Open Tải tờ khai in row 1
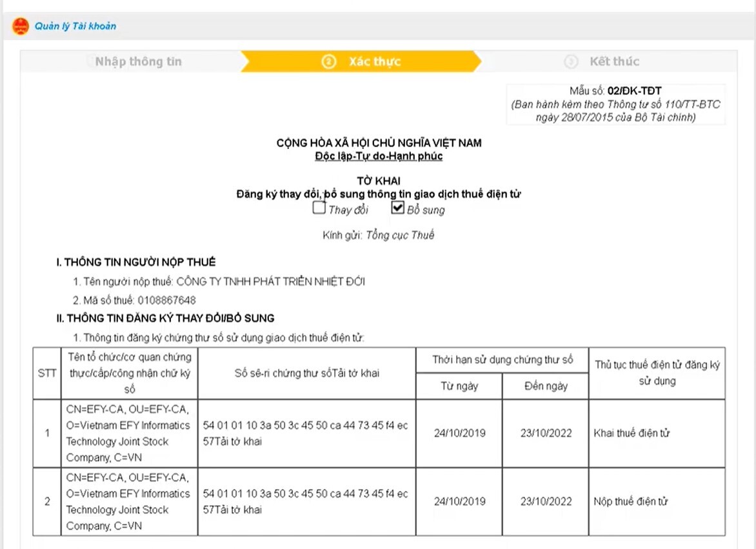The height and width of the screenshot is (549, 756). point(238,441)
